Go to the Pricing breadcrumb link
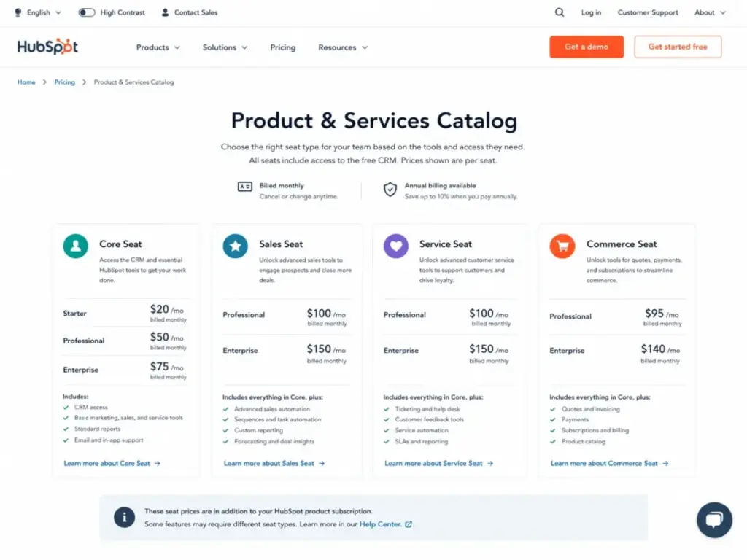The image size is (747, 560). pyautogui.click(x=64, y=82)
